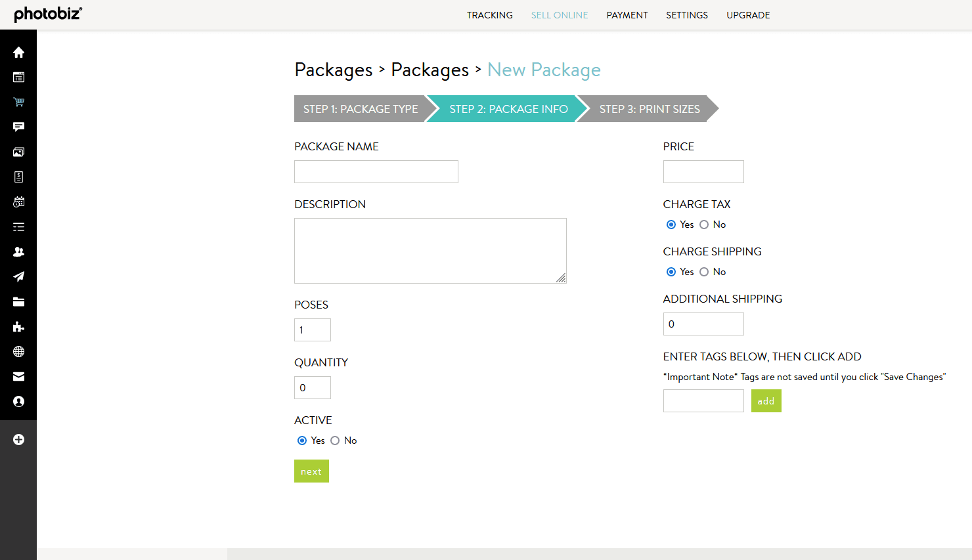Click the add tag button

tap(766, 401)
